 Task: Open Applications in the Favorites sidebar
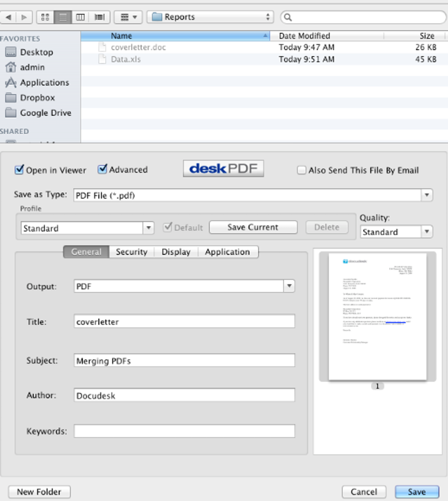point(44,83)
